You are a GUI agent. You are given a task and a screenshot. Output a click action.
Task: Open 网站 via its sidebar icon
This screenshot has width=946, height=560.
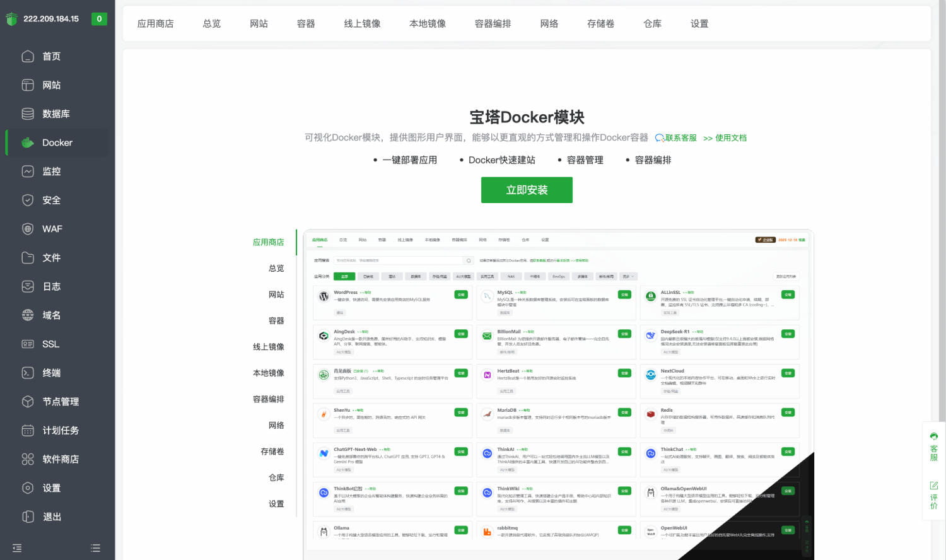(28, 85)
